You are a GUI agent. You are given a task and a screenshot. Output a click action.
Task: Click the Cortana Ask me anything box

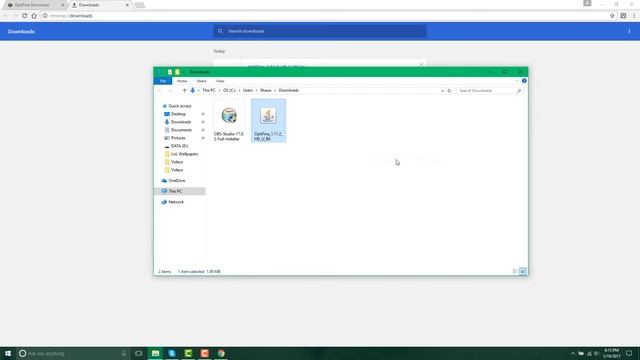(73, 353)
